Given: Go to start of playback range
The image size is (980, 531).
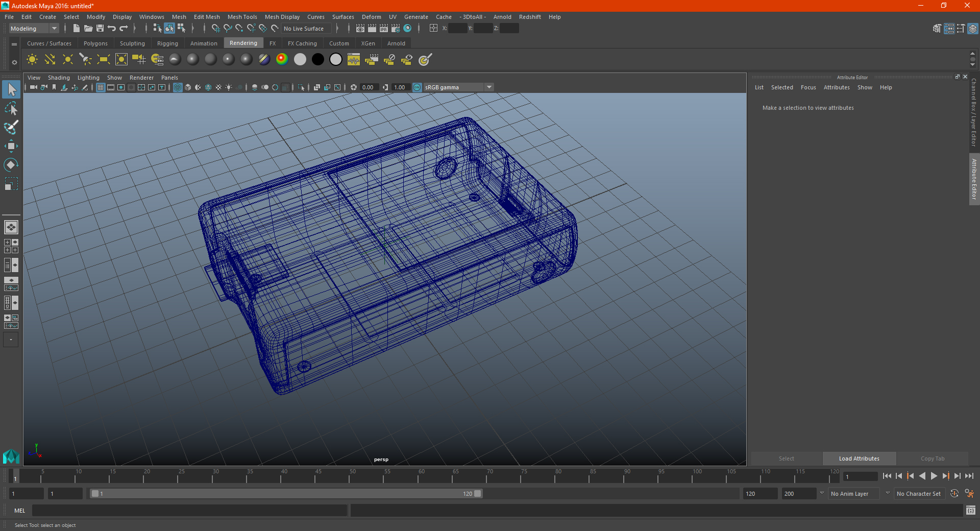Looking at the screenshot, I should [887, 476].
